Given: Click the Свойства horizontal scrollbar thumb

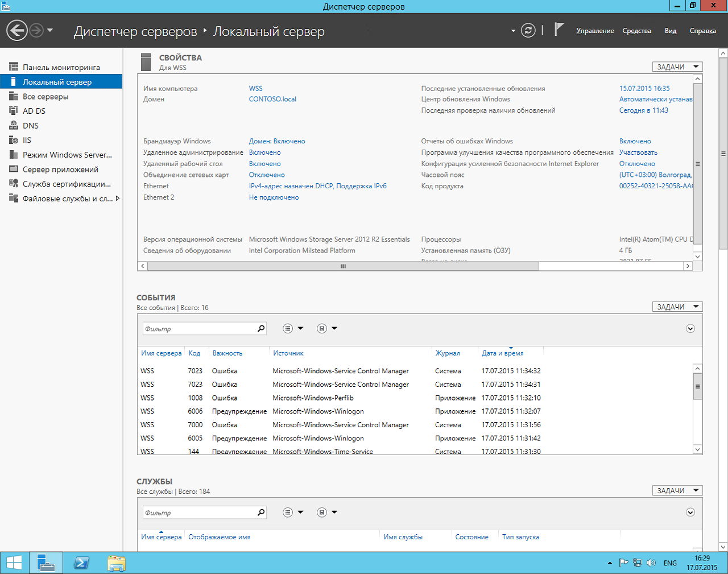Looking at the screenshot, I should tap(343, 266).
